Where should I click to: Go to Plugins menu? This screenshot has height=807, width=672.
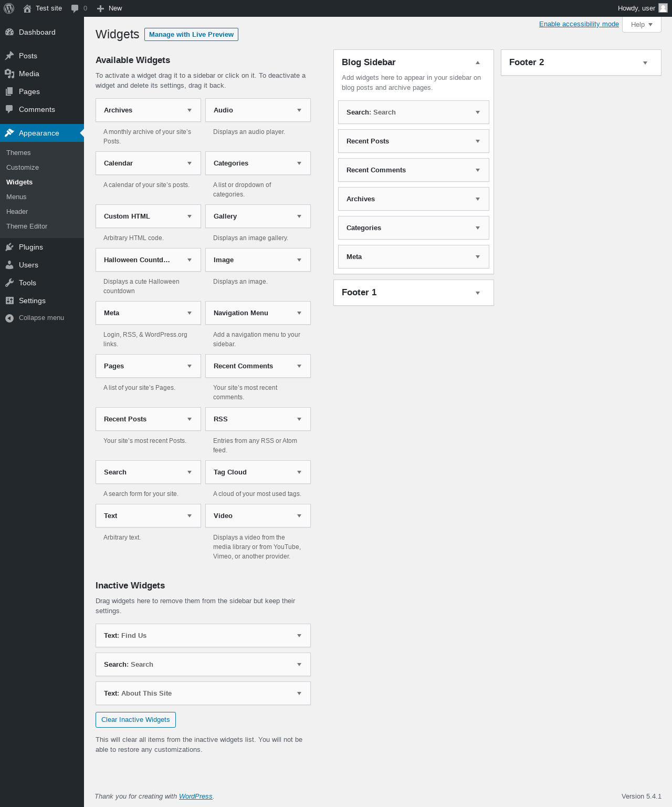tap(42, 247)
